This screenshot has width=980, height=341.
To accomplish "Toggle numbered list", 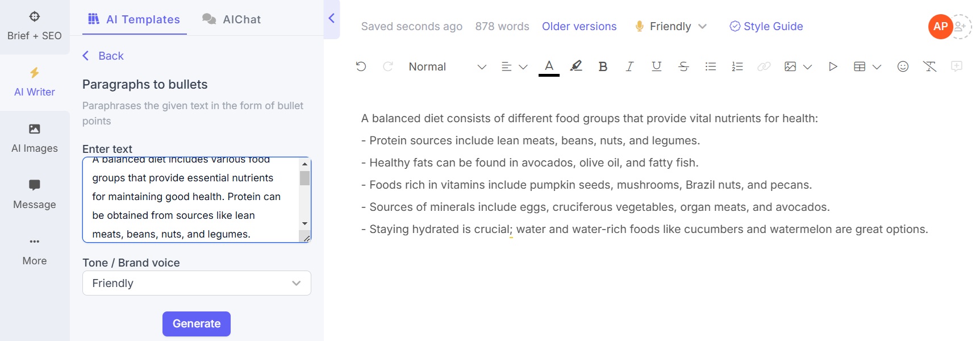I will [737, 66].
